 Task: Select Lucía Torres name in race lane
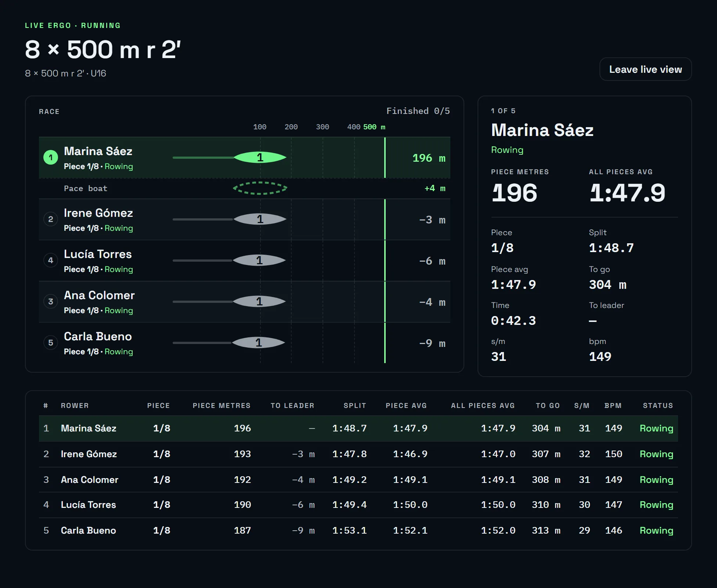(x=98, y=254)
